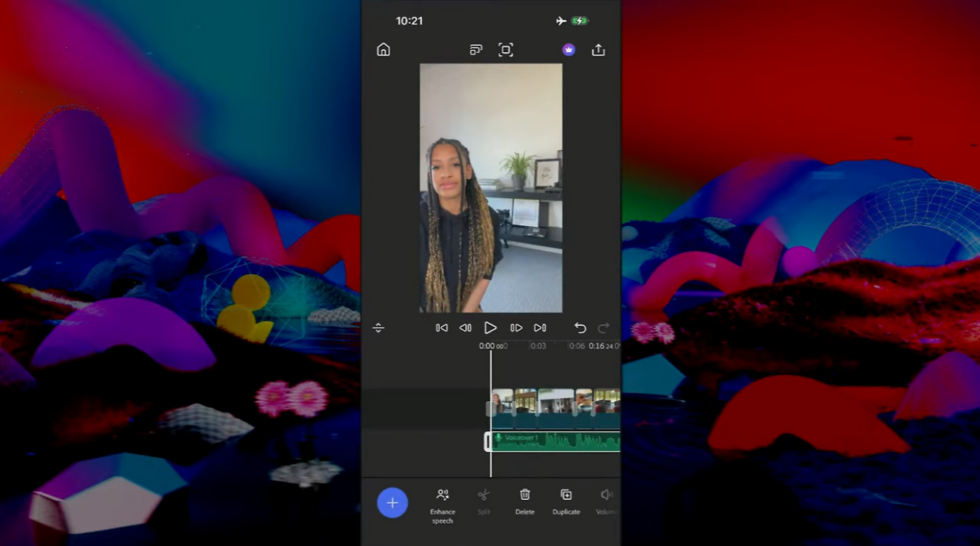980x546 pixels.
Task: Select the first video clip thumbnail
Action: point(502,401)
